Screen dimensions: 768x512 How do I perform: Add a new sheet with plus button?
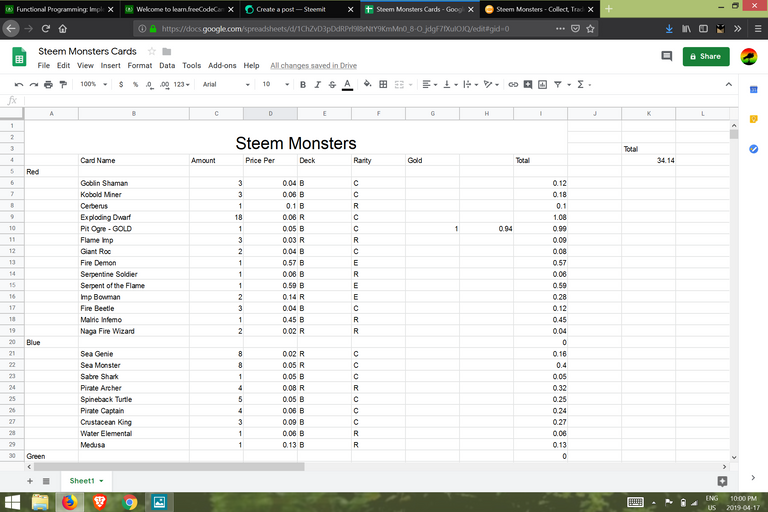(x=30, y=481)
